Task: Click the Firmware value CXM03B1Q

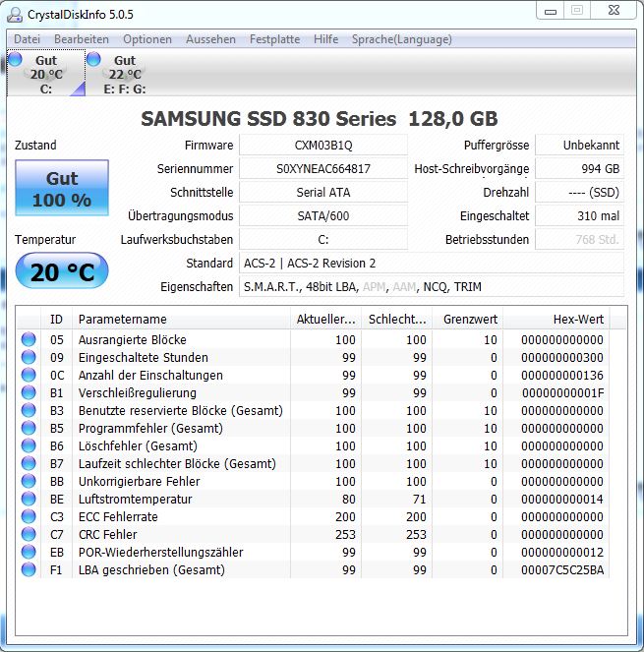Action: [x=323, y=146]
